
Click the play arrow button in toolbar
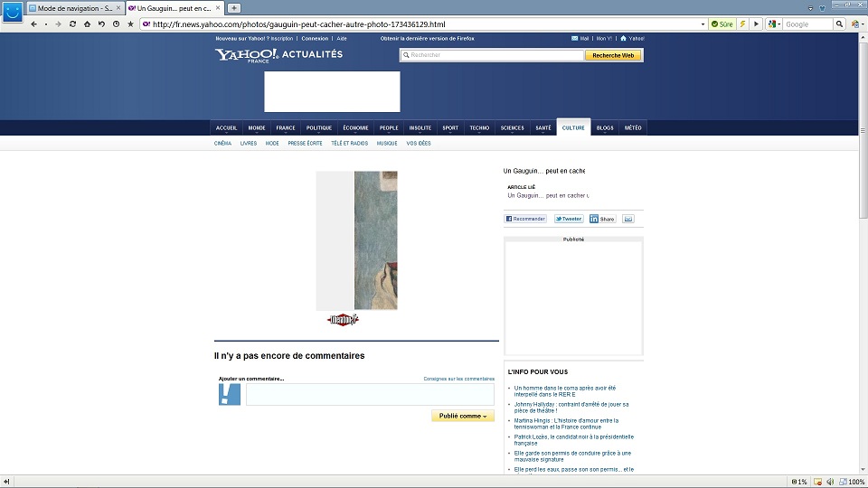point(756,23)
